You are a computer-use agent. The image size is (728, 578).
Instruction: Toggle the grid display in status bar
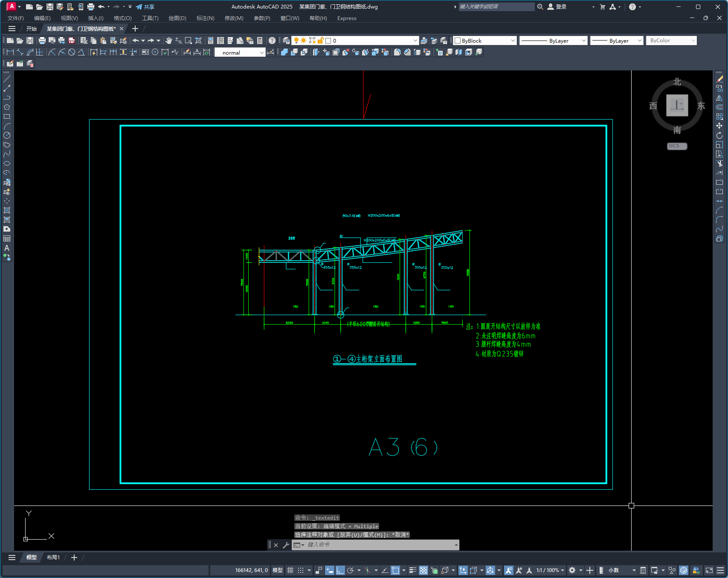290,570
